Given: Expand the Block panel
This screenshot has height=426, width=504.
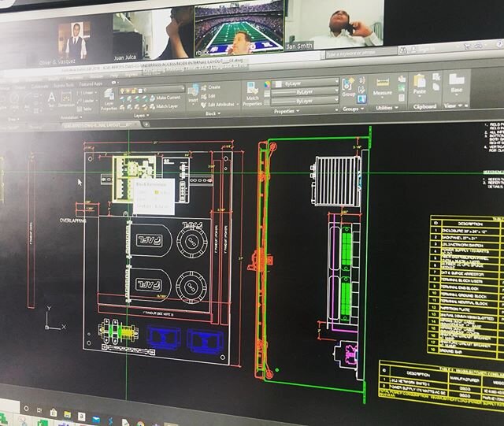Looking at the screenshot, I should [x=213, y=113].
